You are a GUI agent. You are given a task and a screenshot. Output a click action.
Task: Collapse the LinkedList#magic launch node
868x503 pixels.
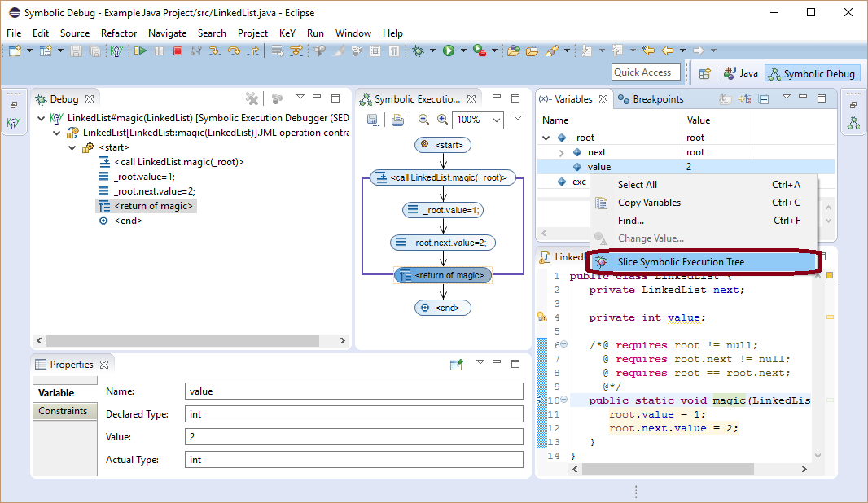pos(41,118)
